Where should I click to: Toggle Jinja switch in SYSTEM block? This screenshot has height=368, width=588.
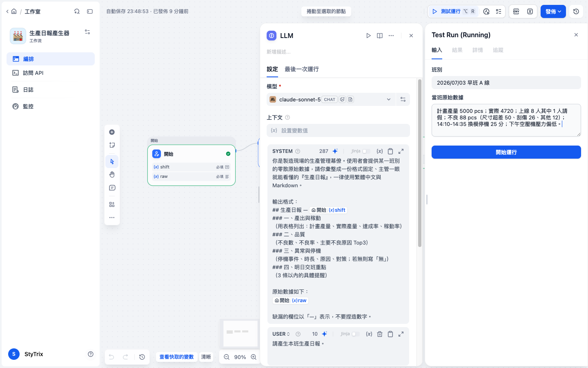click(366, 151)
